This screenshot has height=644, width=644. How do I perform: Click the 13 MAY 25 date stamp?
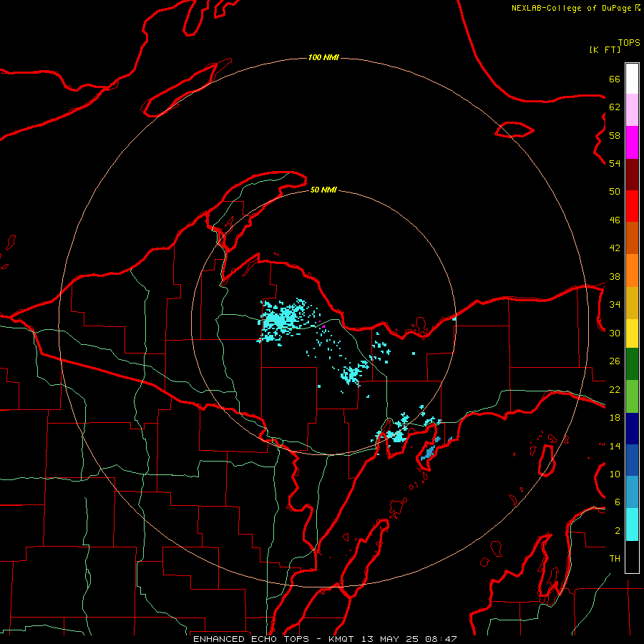(x=389, y=639)
